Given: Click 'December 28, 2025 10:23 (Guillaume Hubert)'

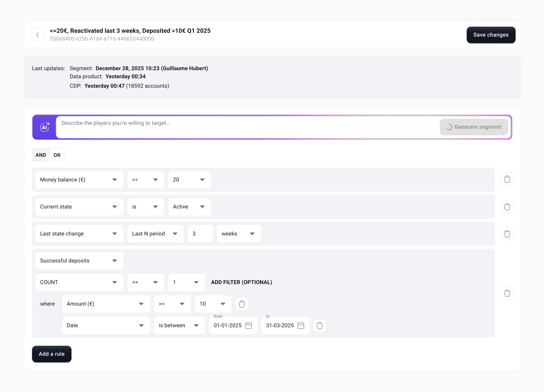Looking at the screenshot, I should [x=152, y=68].
